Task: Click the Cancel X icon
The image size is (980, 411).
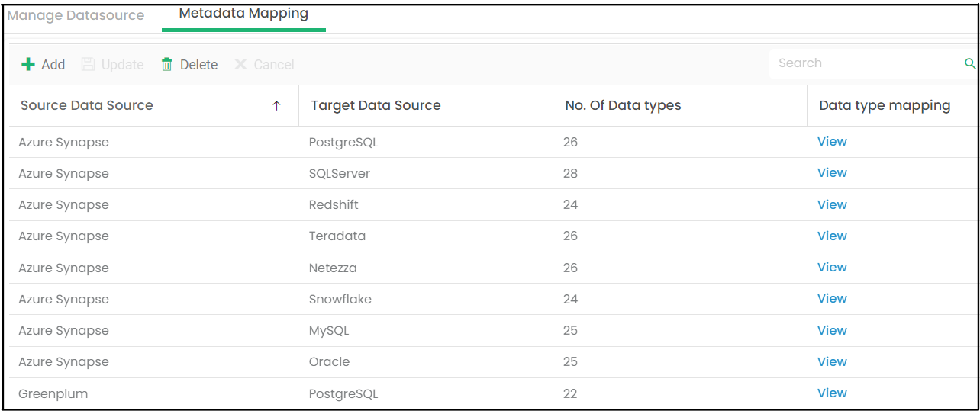Action: [x=240, y=65]
